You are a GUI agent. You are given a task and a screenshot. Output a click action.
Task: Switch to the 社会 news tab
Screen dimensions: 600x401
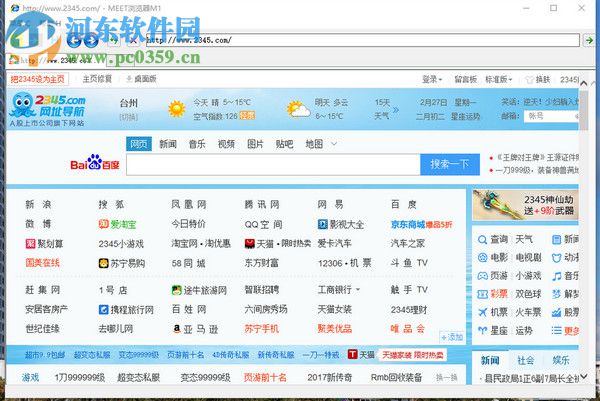coord(526,360)
